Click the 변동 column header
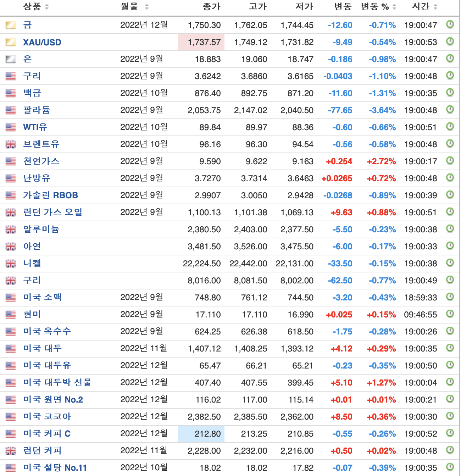 click(343, 7)
